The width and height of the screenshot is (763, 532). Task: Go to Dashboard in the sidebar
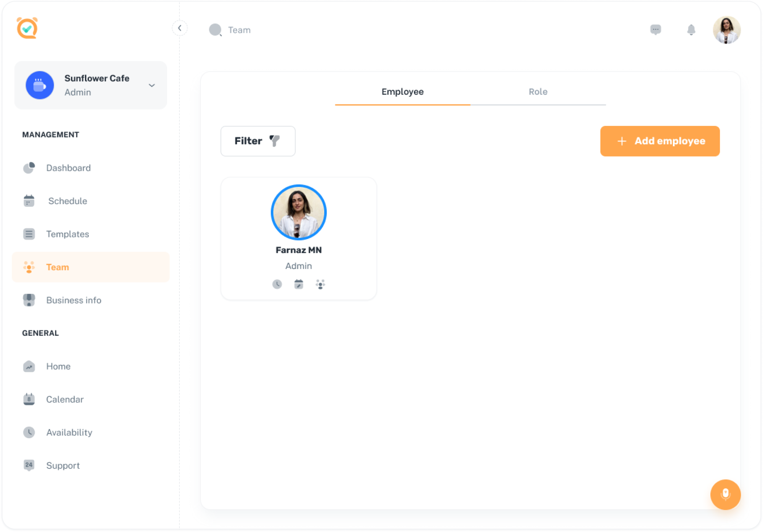pyautogui.click(x=68, y=168)
